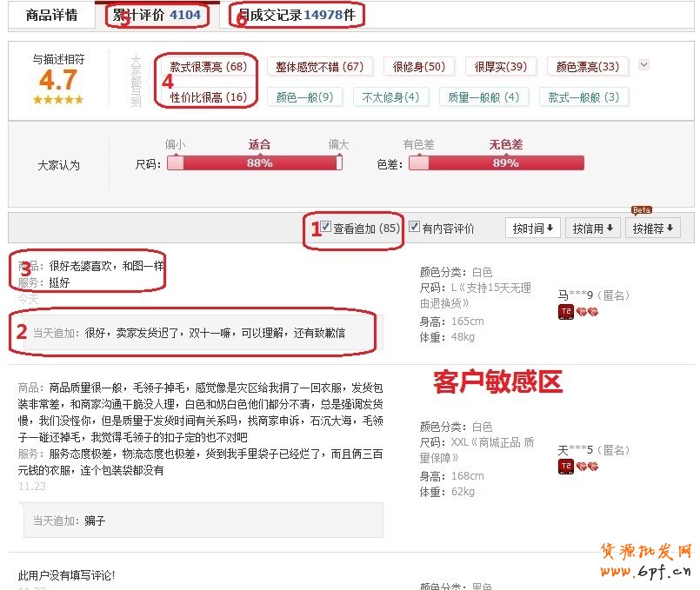This screenshot has width=700, height=590.
Task: Click the red hearts credit icon of 天***5
Action: click(x=586, y=467)
